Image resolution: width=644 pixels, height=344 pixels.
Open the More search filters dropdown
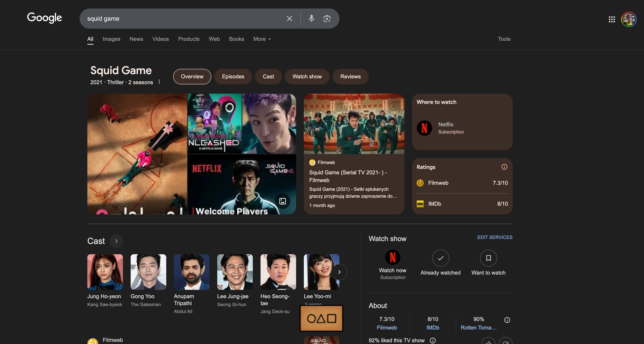point(262,39)
